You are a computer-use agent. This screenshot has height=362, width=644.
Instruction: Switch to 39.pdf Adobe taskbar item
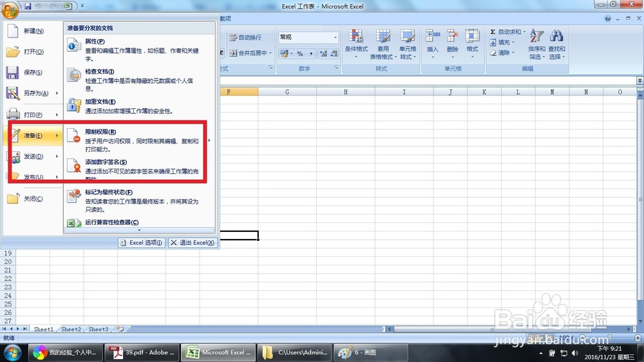tap(142, 352)
